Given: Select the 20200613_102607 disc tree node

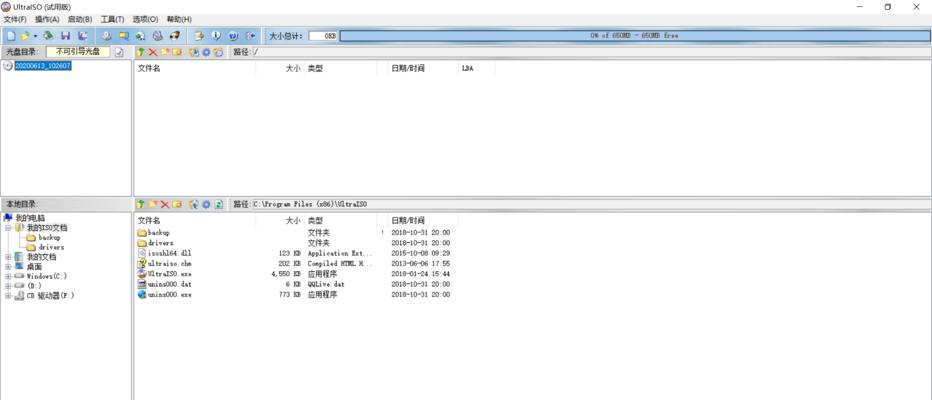Looking at the screenshot, I should pyautogui.click(x=43, y=66).
